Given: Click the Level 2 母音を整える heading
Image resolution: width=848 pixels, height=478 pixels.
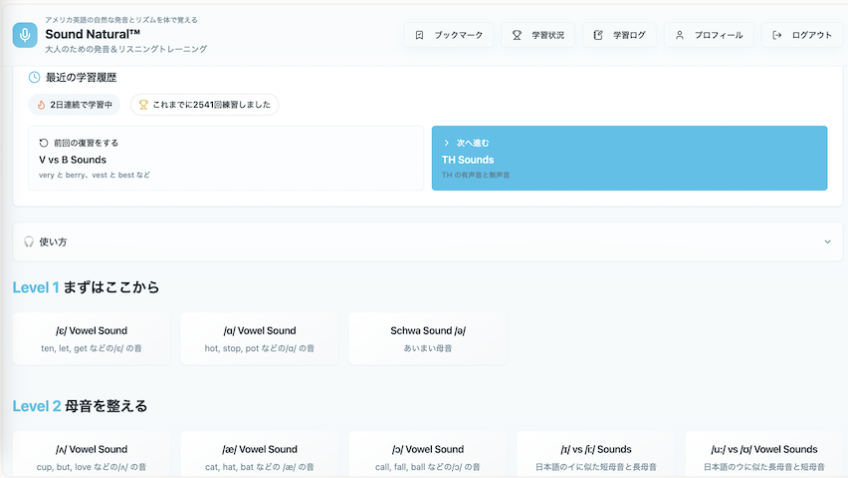Looking at the screenshot, I should pos(80,406).
